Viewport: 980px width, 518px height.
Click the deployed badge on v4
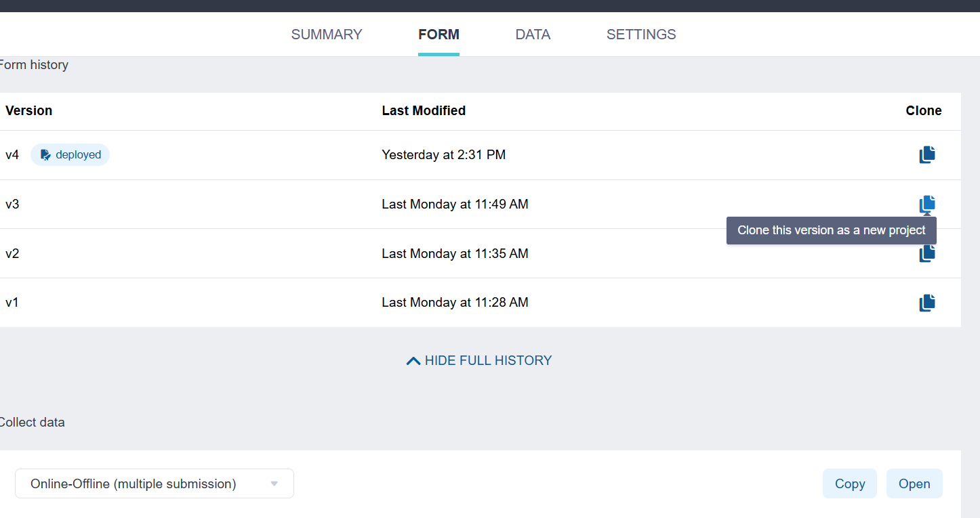point(70,155)
